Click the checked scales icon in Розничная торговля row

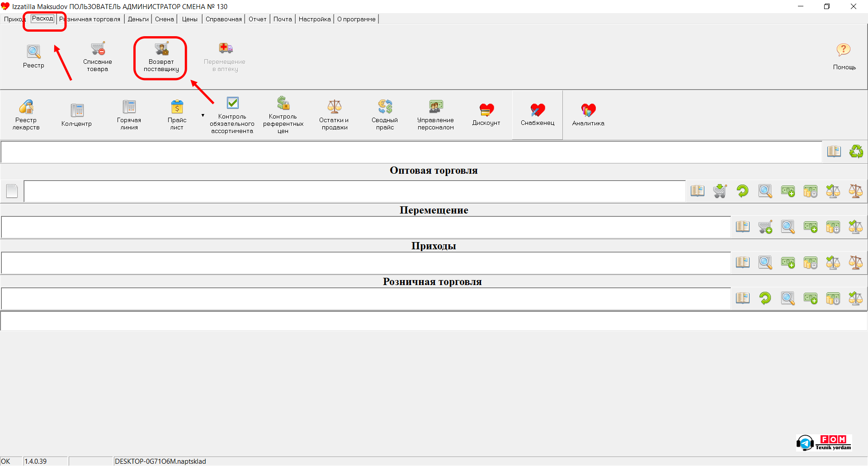point(856,298)
